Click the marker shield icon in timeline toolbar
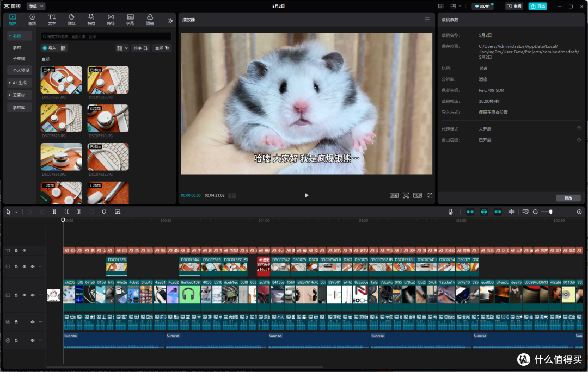The width and height of the screenshot is (588, 372). 104,212
